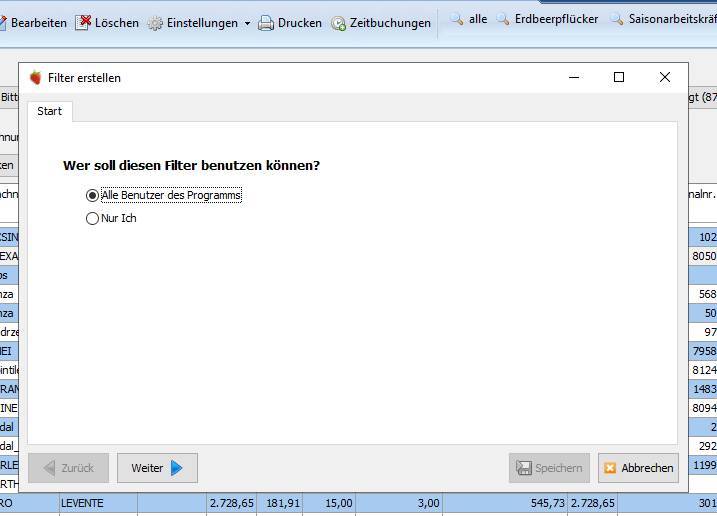Screen dimensions: 717x516
Task: Open Zeitbuchungen clock icon
Action: (338, 23)
